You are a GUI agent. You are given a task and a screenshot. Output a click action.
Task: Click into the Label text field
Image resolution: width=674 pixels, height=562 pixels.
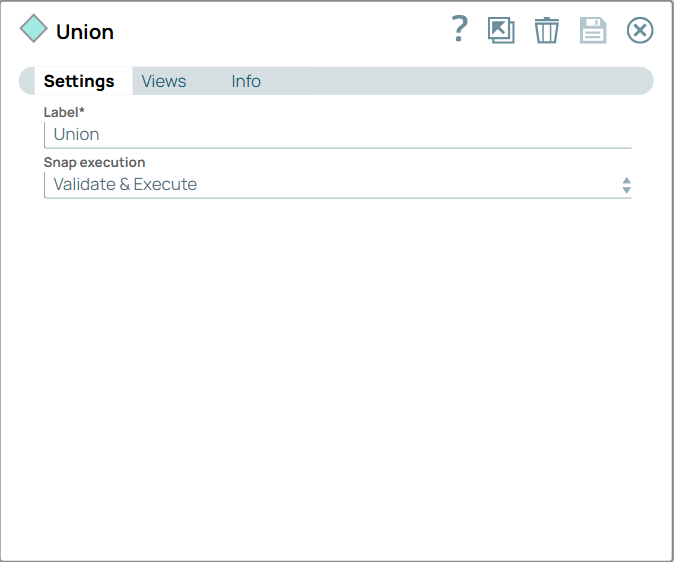pos(337,134)
